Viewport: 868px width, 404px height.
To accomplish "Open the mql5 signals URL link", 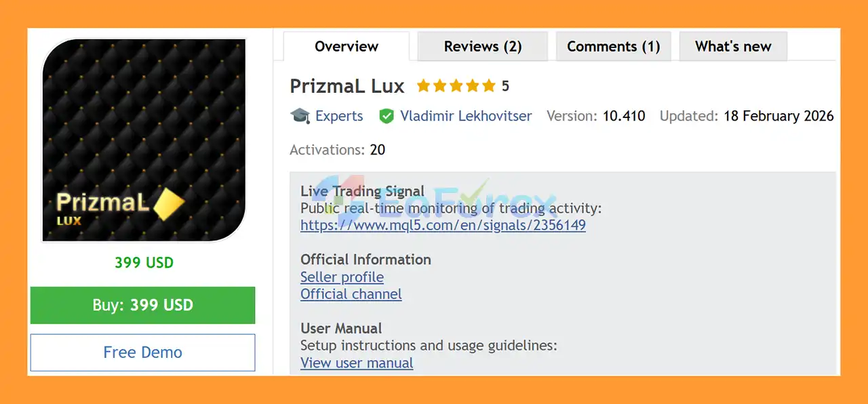I will point(443,225).
